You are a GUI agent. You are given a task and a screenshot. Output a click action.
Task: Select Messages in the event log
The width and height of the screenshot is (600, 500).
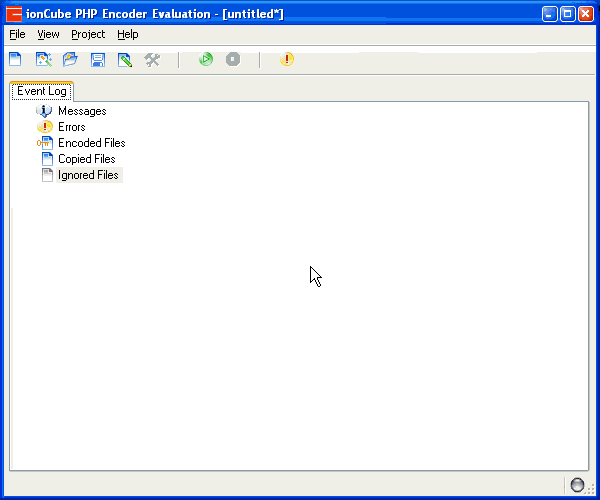(82, 111)
